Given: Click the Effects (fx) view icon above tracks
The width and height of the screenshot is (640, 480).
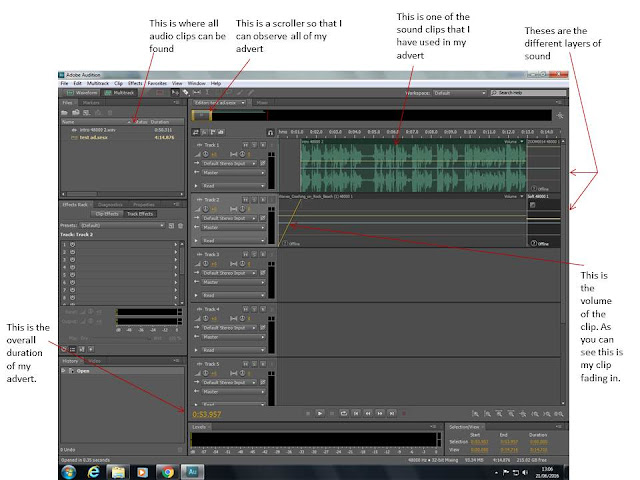Looking at the screenshot, I should [204, 132].
